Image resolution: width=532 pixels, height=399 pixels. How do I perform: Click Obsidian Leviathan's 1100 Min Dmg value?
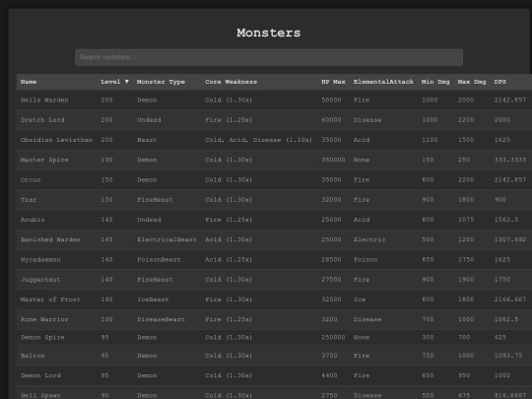(430, 140)
